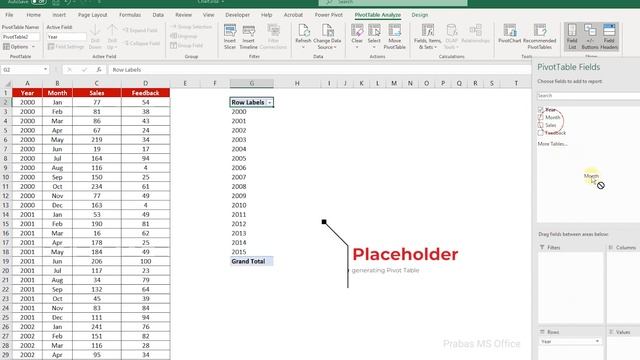Screen dimensions: 640x360
Task: Switch to the View tab
Action: pos(208,15)
